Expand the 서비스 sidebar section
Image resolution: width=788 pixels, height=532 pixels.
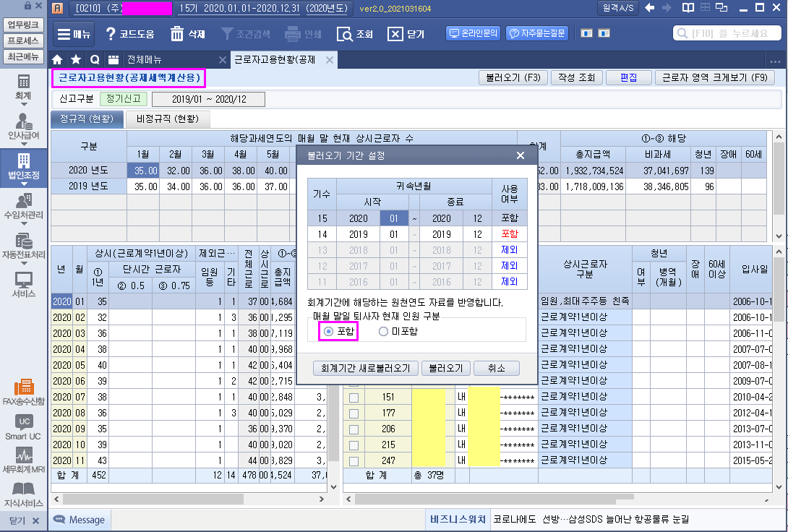tap(23, 283)
